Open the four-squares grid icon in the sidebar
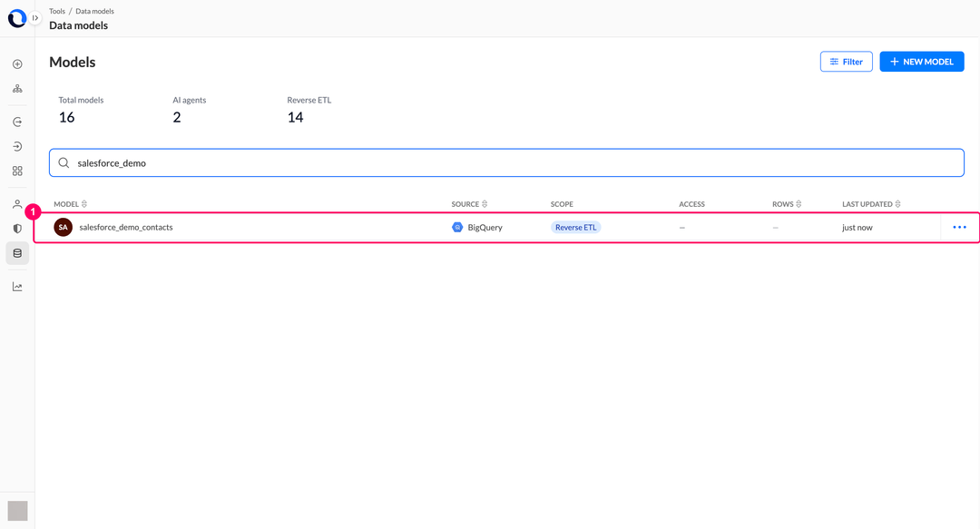This screenshot has height=529, width=980. (x=17, y=171)
